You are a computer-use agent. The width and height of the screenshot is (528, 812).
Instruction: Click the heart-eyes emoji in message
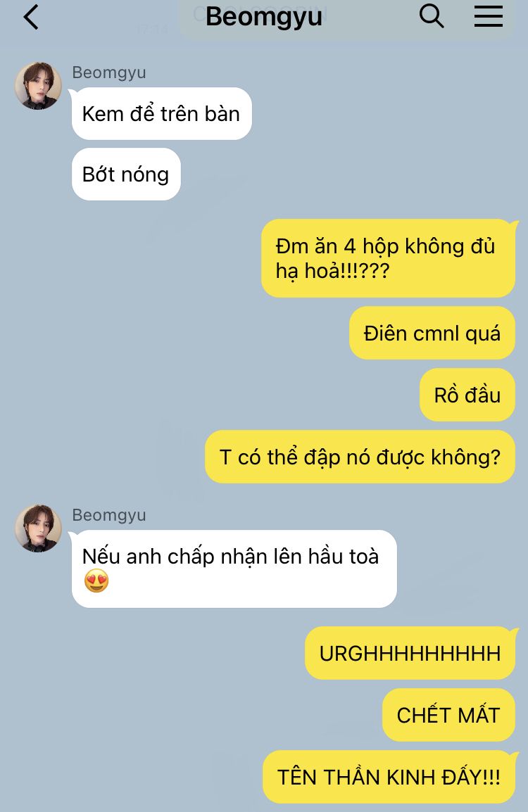click(96, 581)
